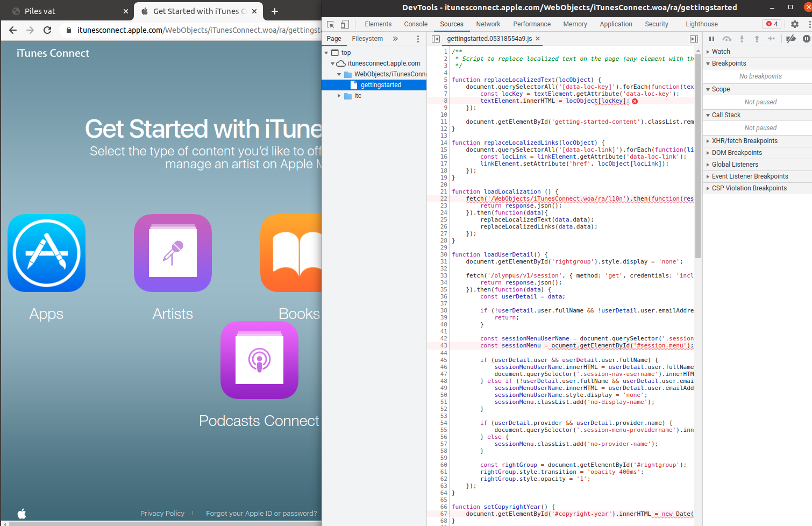
Task: Pause script execution in debugger
Action: [711, 39]
